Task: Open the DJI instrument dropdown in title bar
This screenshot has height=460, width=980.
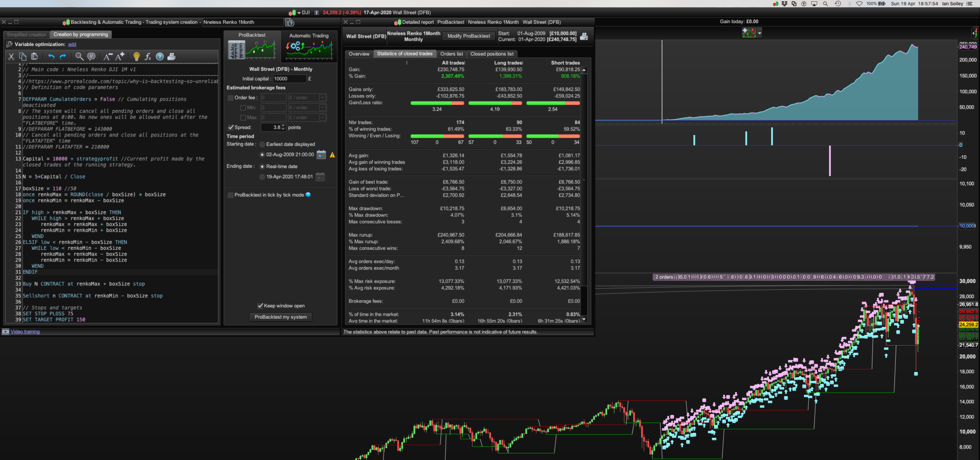Action: point(299,13)
